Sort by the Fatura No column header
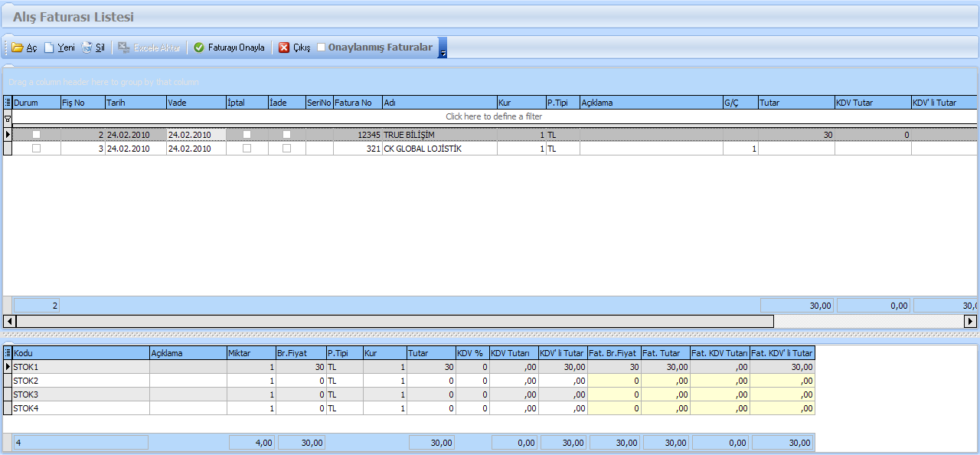This screenshot has height=455, width=980. tap(357, 103)
